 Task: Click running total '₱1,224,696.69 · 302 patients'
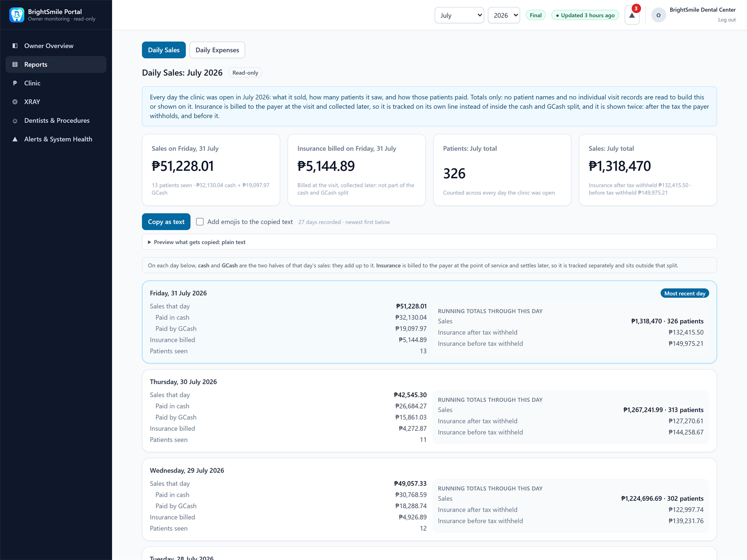pos(662,498)
